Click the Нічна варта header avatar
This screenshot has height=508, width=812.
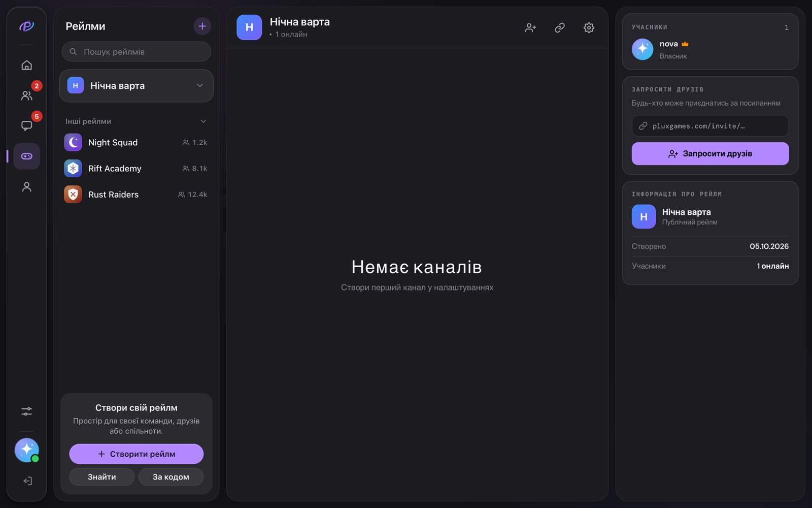(x=249, y=27)
